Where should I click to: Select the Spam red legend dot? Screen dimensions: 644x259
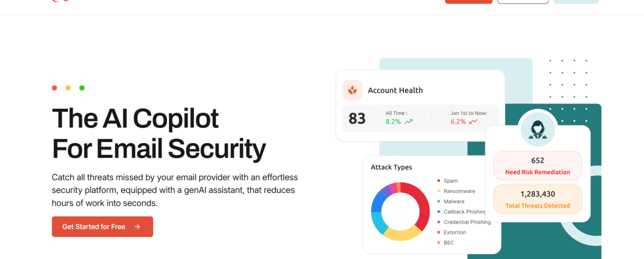[439, 181]
